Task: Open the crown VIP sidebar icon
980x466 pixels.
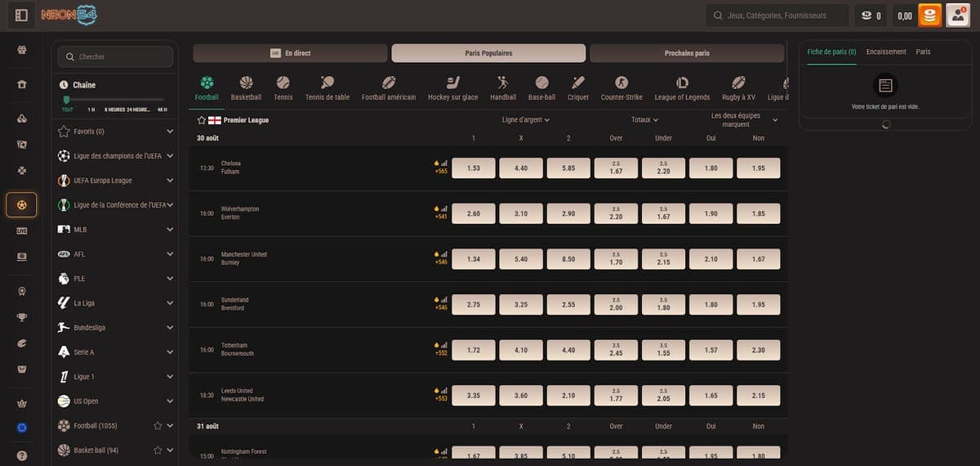Action: pyautogui.click(x=21, y=402)
